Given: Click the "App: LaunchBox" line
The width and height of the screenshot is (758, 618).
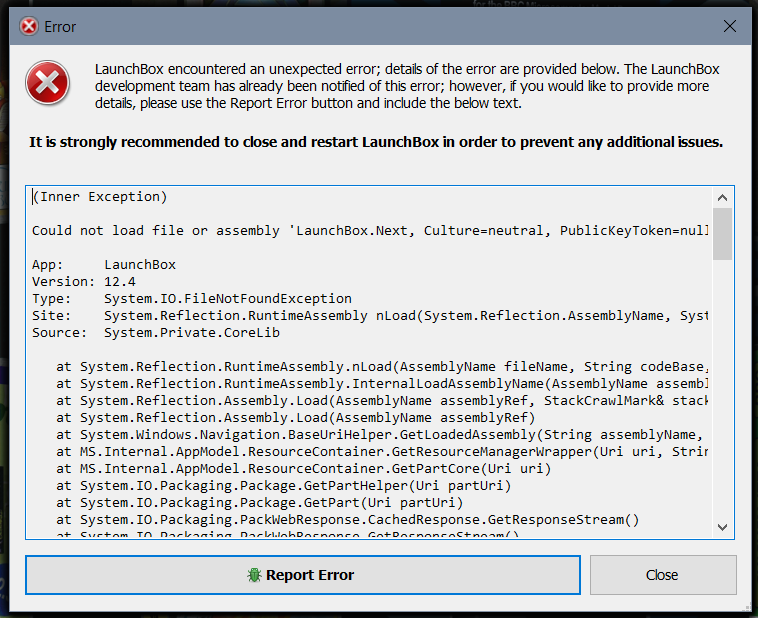Looking at the screenshot, I should (104, 265).
